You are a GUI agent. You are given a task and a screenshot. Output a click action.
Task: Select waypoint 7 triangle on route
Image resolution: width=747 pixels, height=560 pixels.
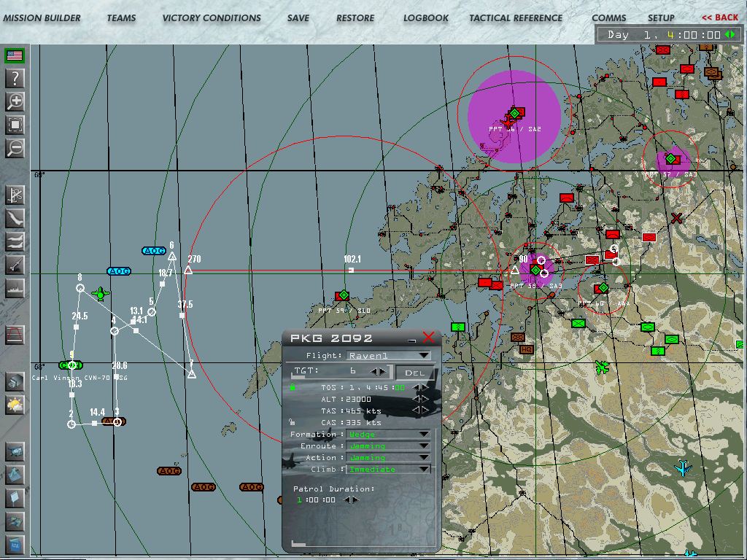pos(192,374)
